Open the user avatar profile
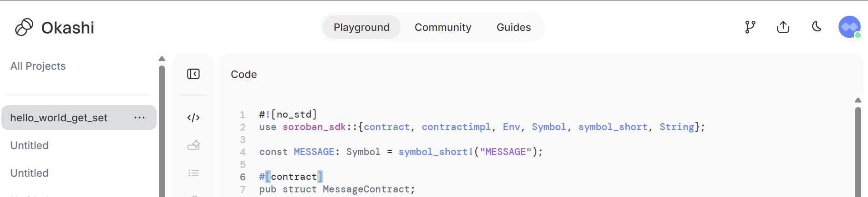Image resolution: width=868 pixels, height=197 pixels. 850,27
